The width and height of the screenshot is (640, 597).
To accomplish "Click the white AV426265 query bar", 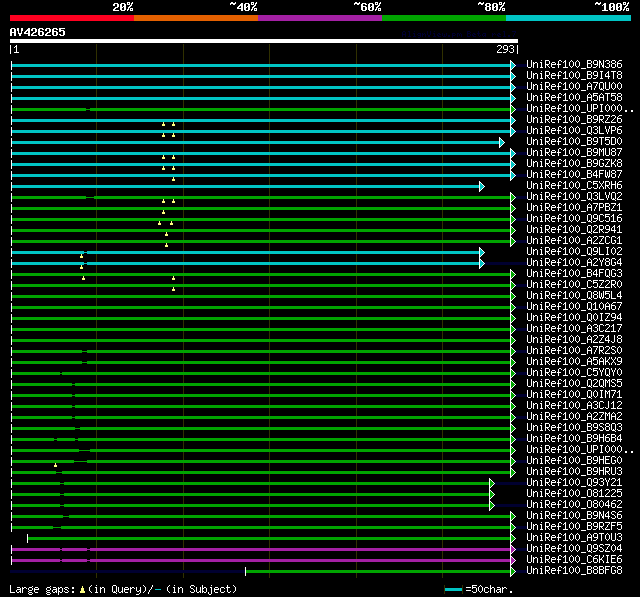I will click(x=264, y=41).
